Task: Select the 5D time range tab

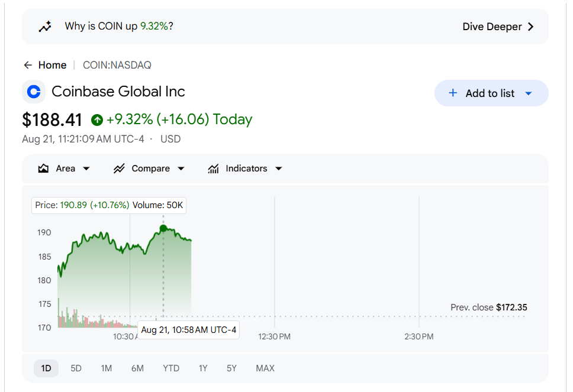Action: tap(76, 368)
